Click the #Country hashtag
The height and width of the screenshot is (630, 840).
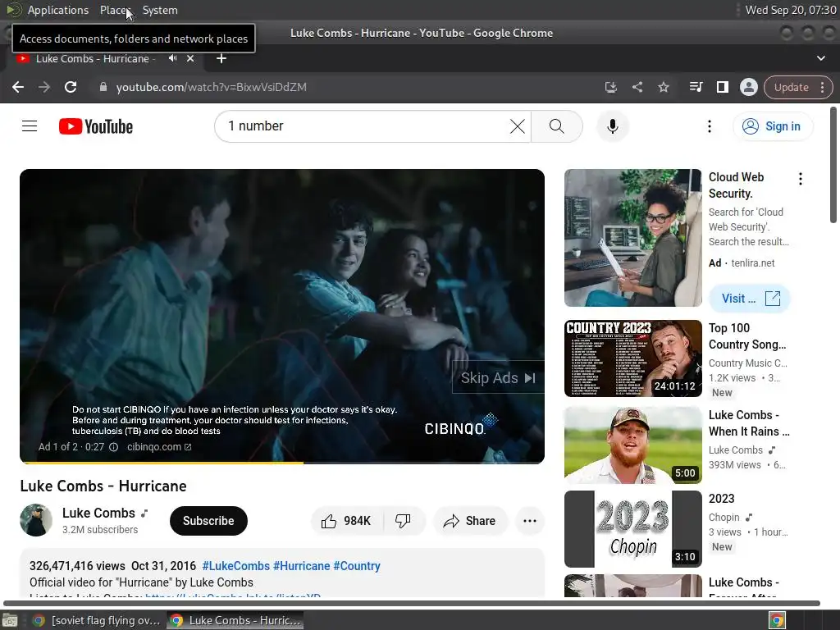(357, 566)
